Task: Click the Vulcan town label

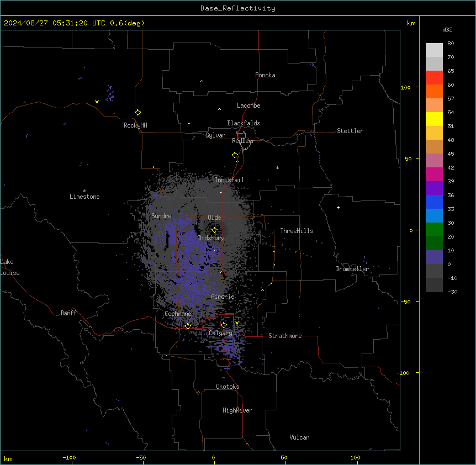Action: 299,437
